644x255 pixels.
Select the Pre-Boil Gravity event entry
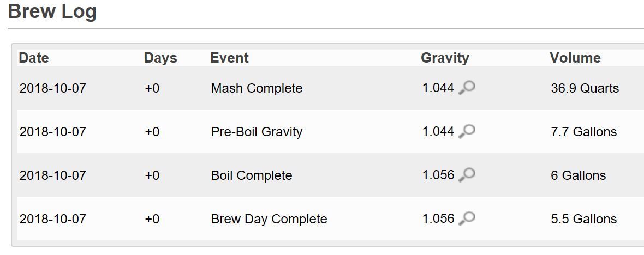pos(257,132)
